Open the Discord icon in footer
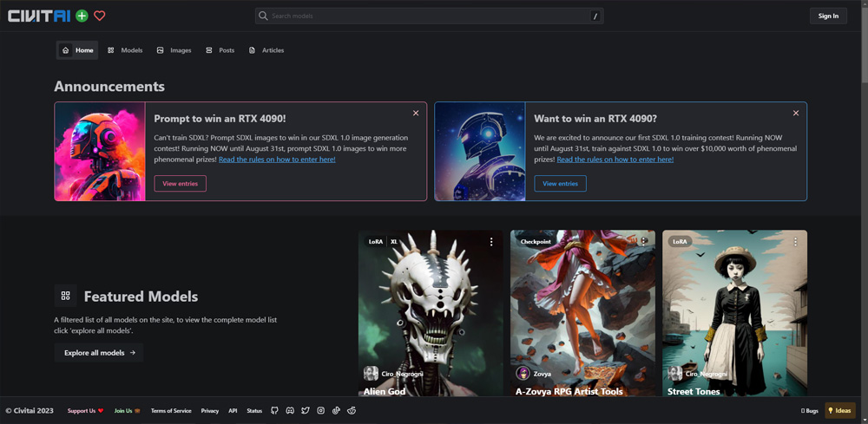 (290, 410)
